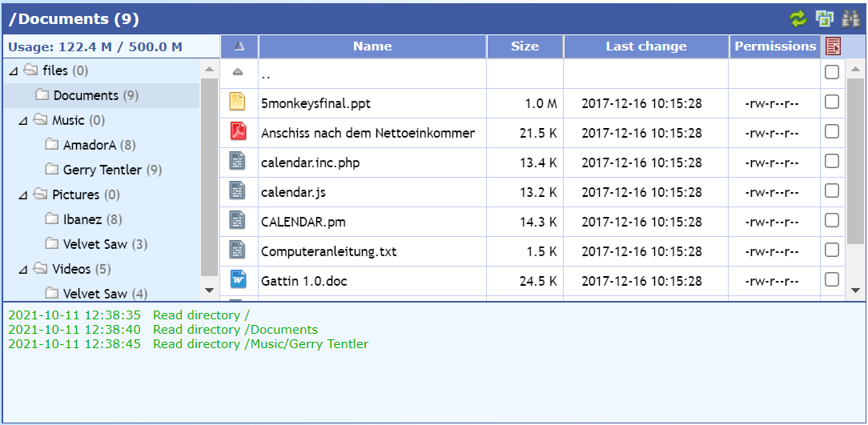868x425 pixels.
Task: Open the AmadorA (8) folder
Action: pyautogui.click(x=99, y=145)
